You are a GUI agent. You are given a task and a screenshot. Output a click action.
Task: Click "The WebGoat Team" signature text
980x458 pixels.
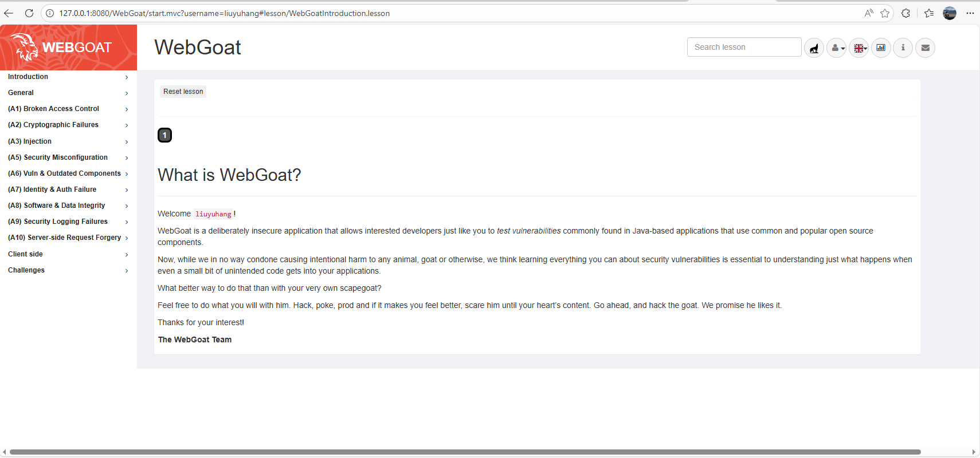tap(195, 339)
